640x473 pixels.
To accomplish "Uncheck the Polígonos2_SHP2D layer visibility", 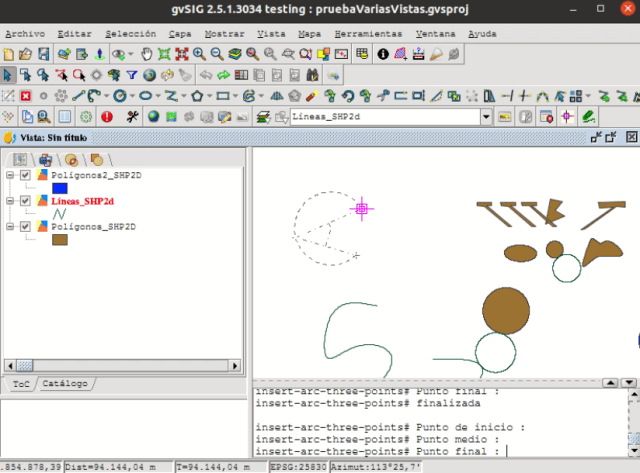I will pyautogui.click(x=26, y=174).
